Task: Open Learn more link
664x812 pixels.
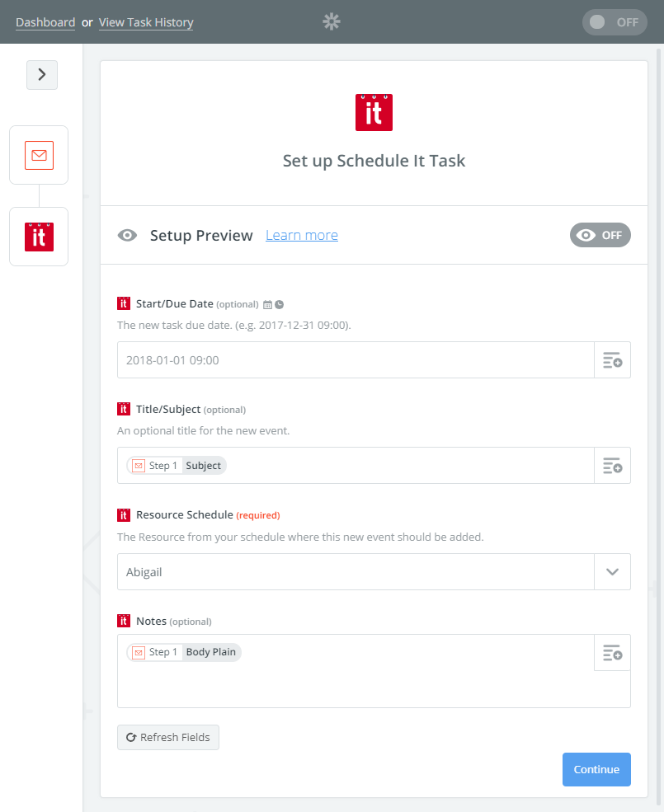Action: (302, 235)
